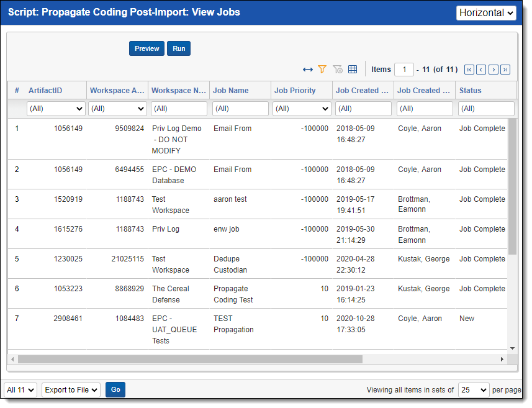
Task: Expand the ArtifactID (All) filter dropdown
Action: point(56,109)
